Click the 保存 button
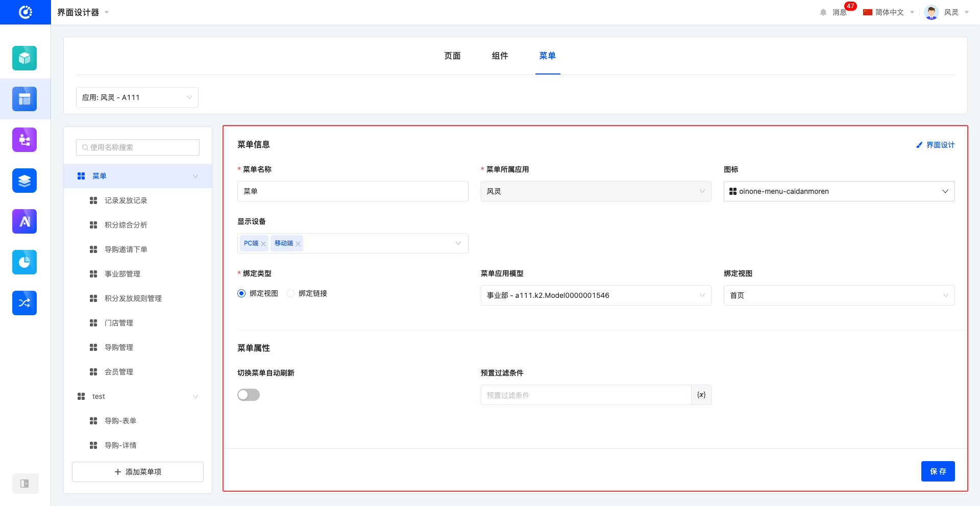The image size is (980, 506). (938, 471)
